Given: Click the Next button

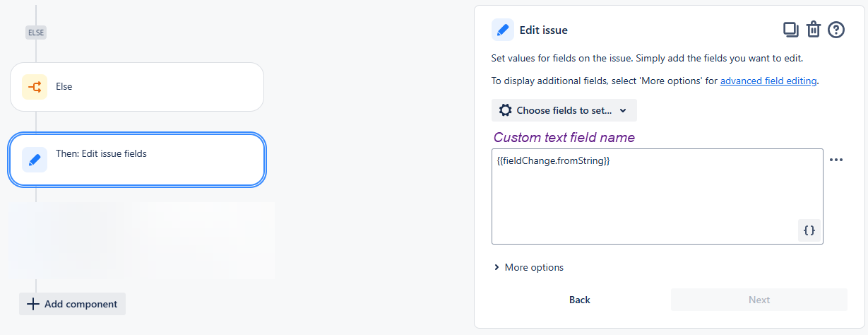Looking at the screenshot, I should tap(759, 300).
